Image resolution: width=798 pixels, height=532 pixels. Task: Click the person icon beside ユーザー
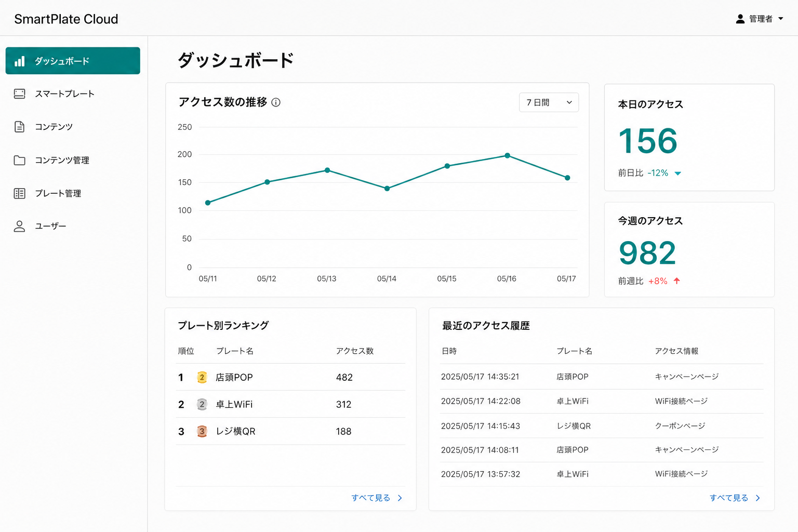pyautogui.click(x=20, y=226)
